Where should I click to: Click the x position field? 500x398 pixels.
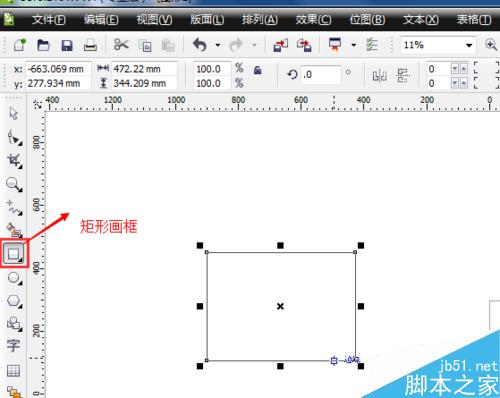pos(58,69)
